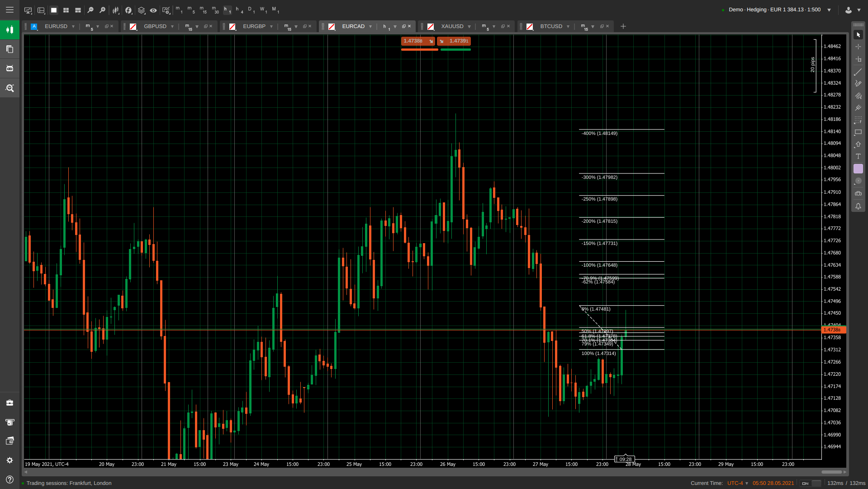Expand BTCUSD symbol dropdown arrow
868x489 pixels.
pos(568,27)
